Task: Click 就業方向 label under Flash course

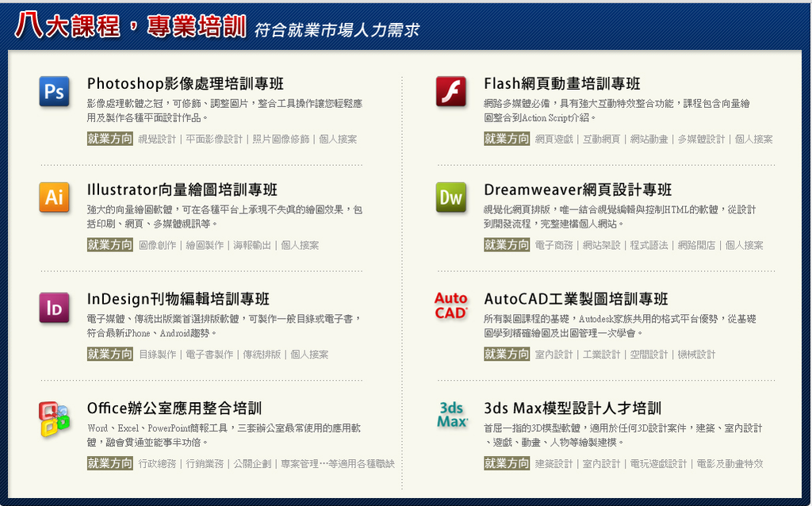Action: [507, 139]
